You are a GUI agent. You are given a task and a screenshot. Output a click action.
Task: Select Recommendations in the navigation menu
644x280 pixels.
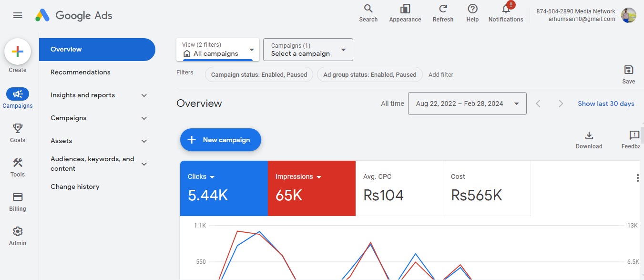(x=81, y=72)
